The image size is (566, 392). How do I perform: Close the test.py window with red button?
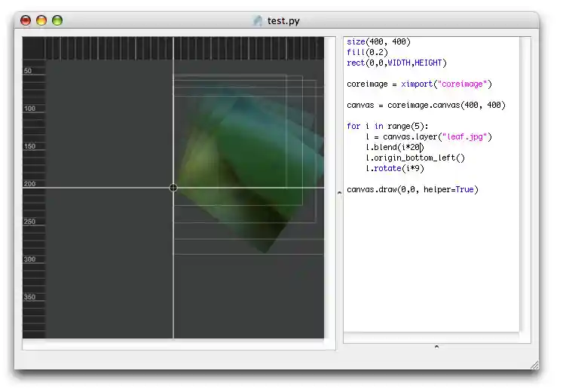pos(26,21)
